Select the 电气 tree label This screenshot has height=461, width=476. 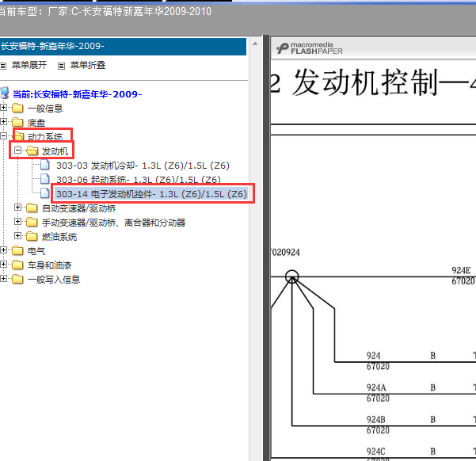click(36, 251)
